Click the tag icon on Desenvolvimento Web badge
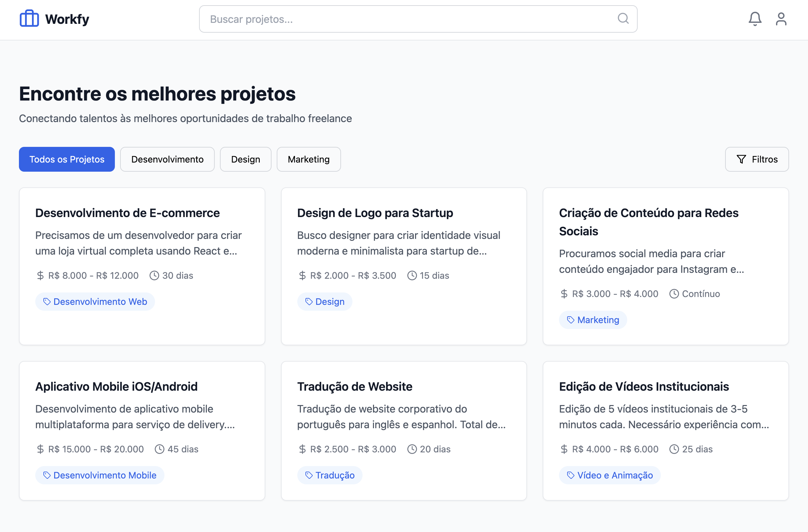This screenshot has height=532, width=808. [47, 302]
